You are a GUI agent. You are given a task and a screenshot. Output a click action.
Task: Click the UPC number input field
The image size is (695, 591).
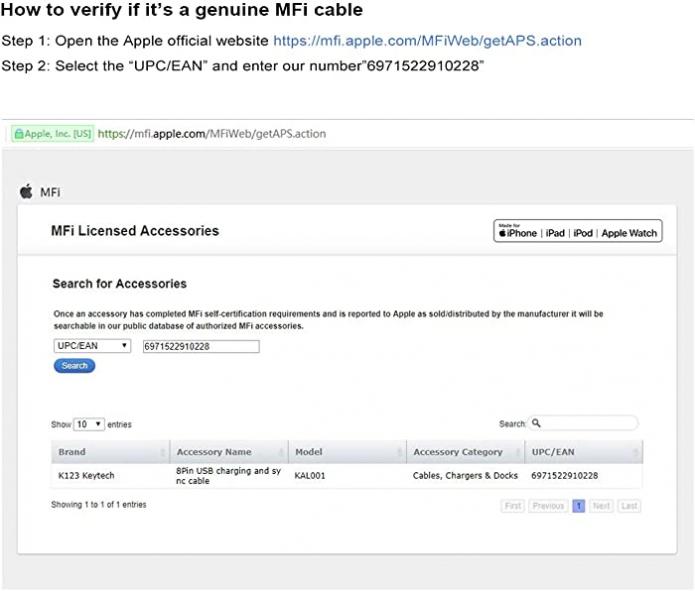point(201,347)
